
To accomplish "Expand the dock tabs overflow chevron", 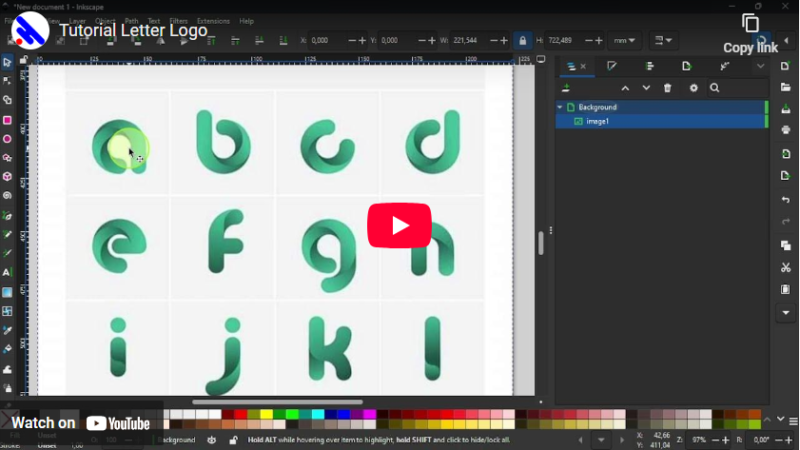I will click(x=761, y=66).
